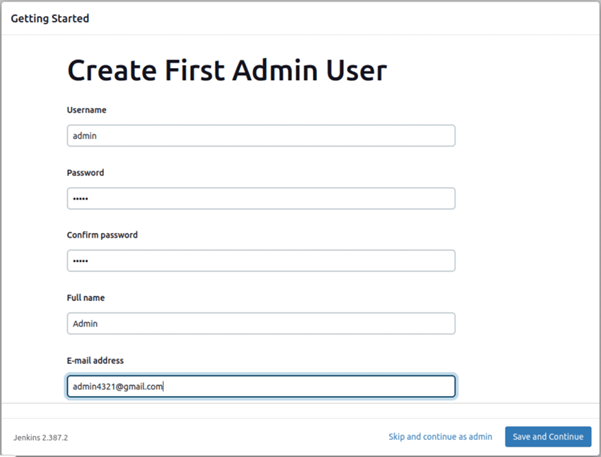This screenshot has width=601, height=457.
Task: Click the masked dots in Password field
Action: 80,198
